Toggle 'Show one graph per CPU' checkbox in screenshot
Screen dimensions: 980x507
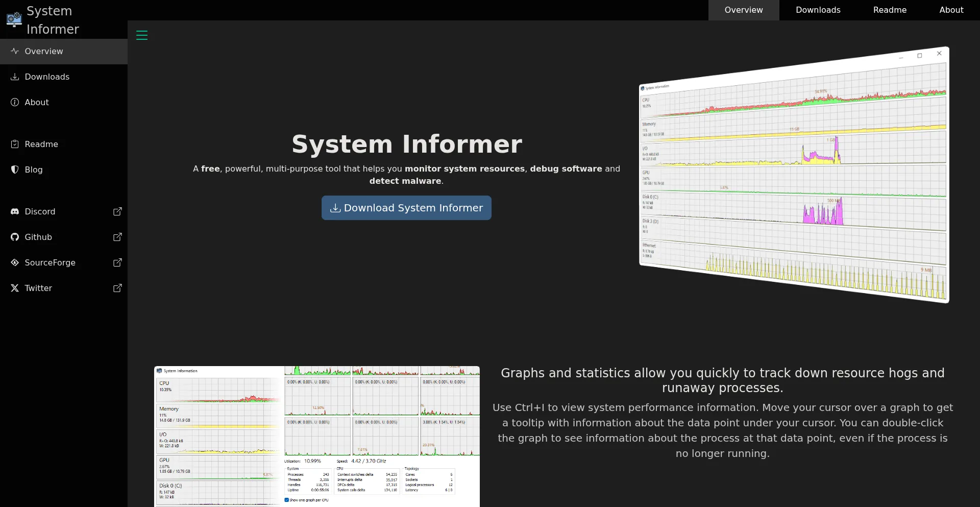[287, 500]
